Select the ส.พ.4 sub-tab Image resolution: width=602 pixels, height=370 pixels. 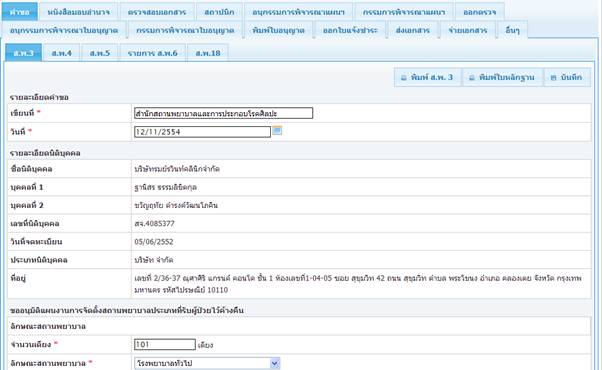(61, 53)
